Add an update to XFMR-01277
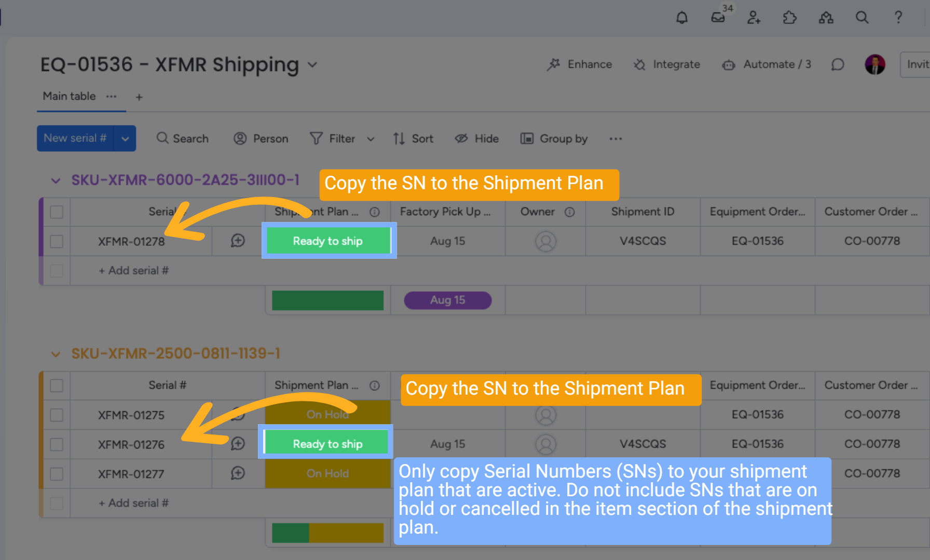This screenshot has height=560, width=930. [238, 473]
